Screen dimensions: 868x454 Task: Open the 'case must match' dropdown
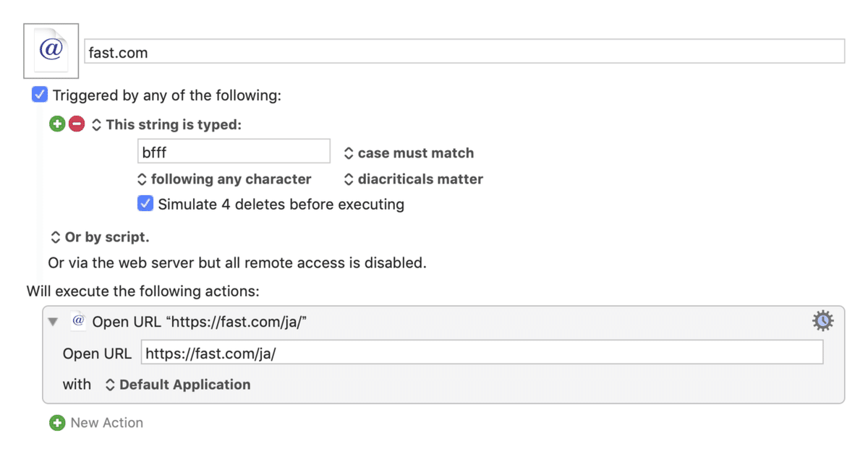[x=409, y=153]
